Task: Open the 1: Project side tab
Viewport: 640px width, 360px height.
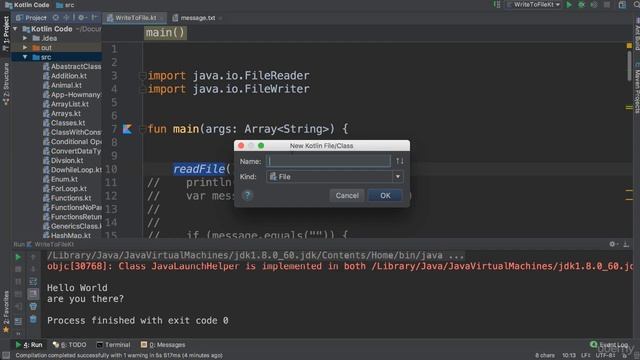Action: (x=6, y=33)
